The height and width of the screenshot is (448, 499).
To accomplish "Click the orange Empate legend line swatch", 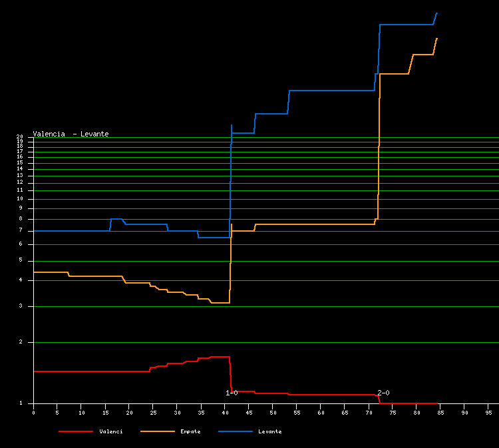I will click(158, 431).
